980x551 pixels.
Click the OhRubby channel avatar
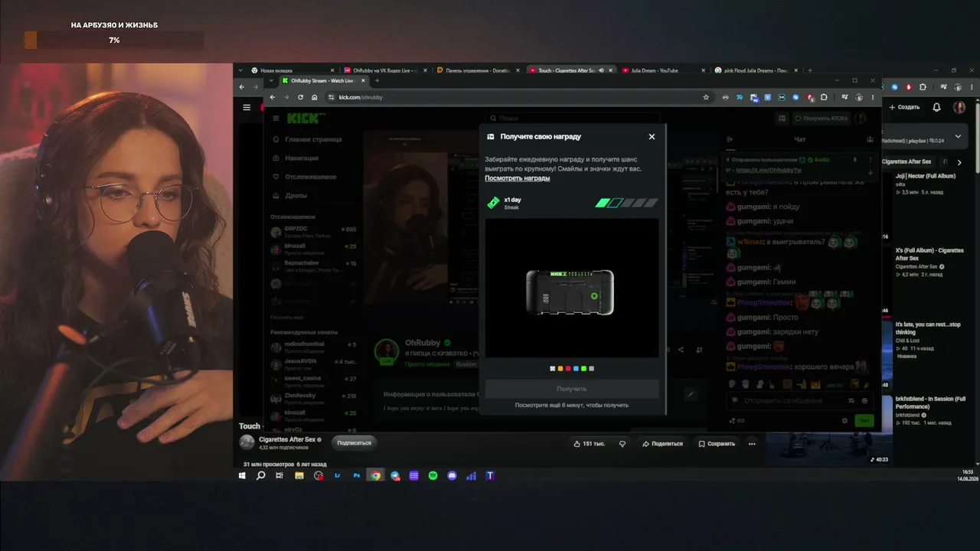387,351
